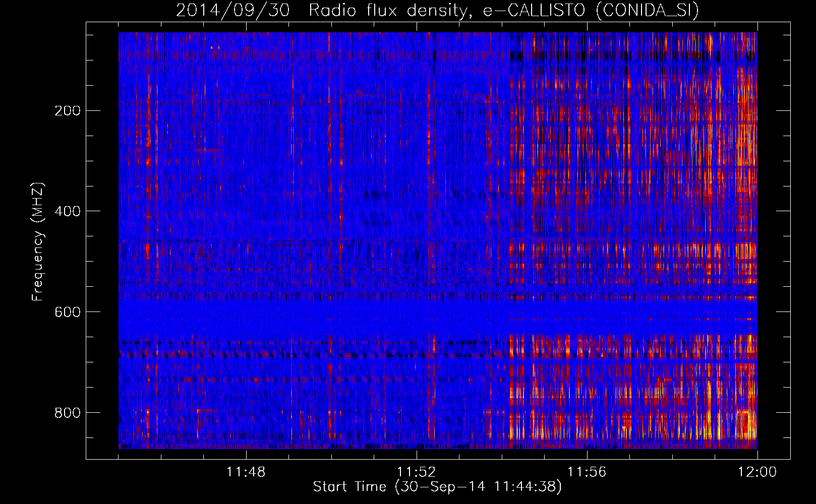Click the 'Start Time (30-Sep-14 11:44:38)' label

[x=437, y=487]
